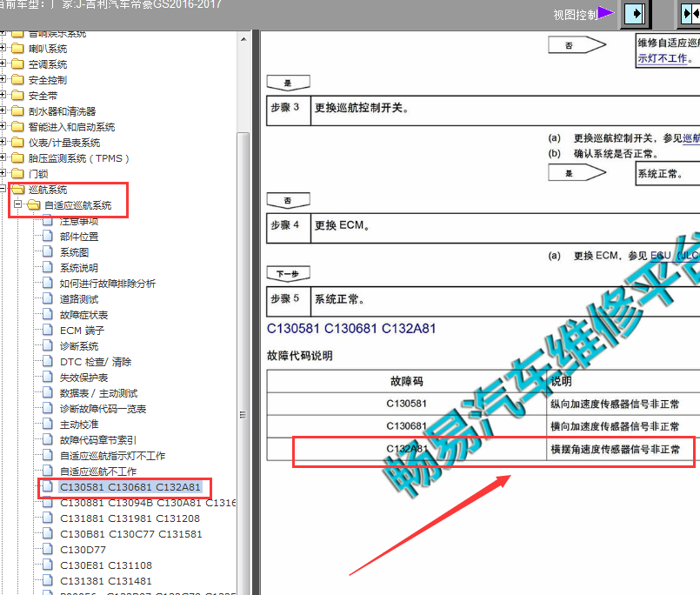Click the tree panel scrollbar up arrow
This screenshot has width=700, height=595.
(243, 39)
